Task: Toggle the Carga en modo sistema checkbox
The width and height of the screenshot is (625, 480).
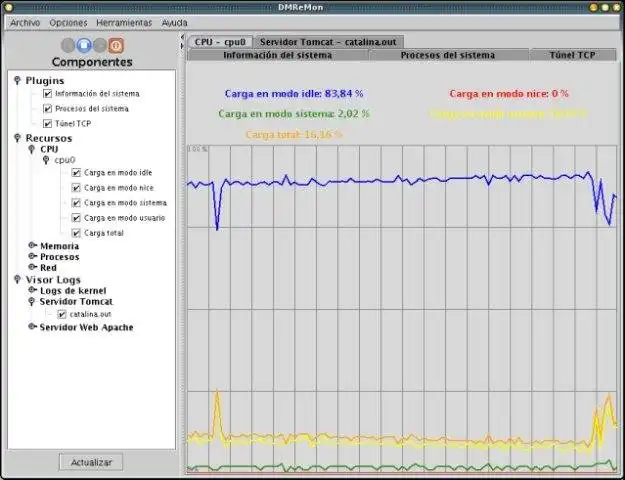Action: coord(76,203)
